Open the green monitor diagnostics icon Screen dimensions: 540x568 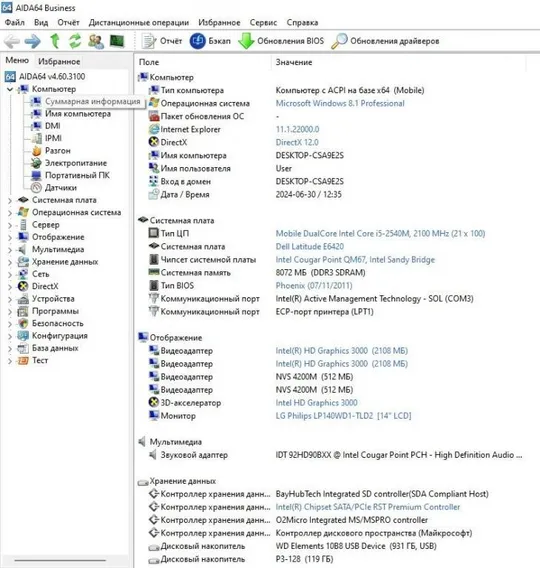117,41
